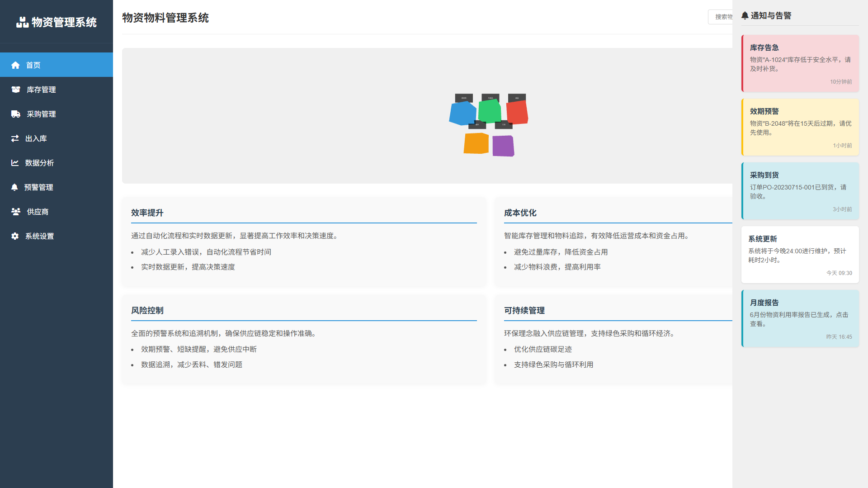Click the 物资管理系统 logo in sidebar
The width and height of the screenshot is (868, 488).
(57, 22)
